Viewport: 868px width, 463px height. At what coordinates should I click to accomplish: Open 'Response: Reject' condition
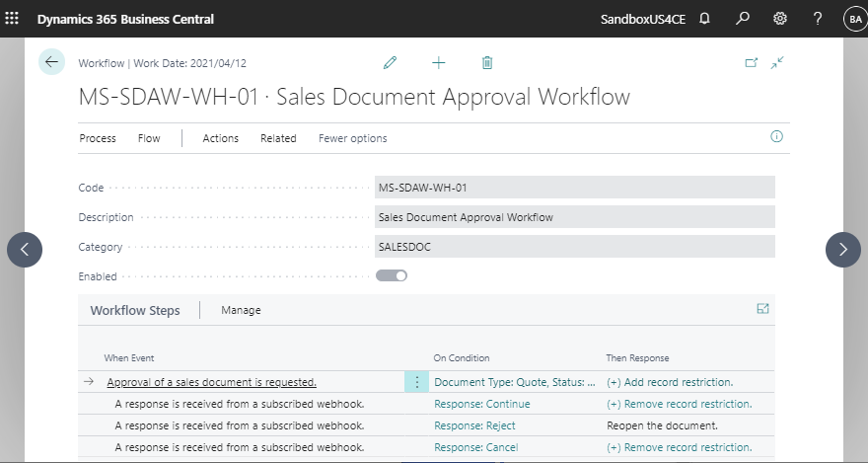coord(474,425)
